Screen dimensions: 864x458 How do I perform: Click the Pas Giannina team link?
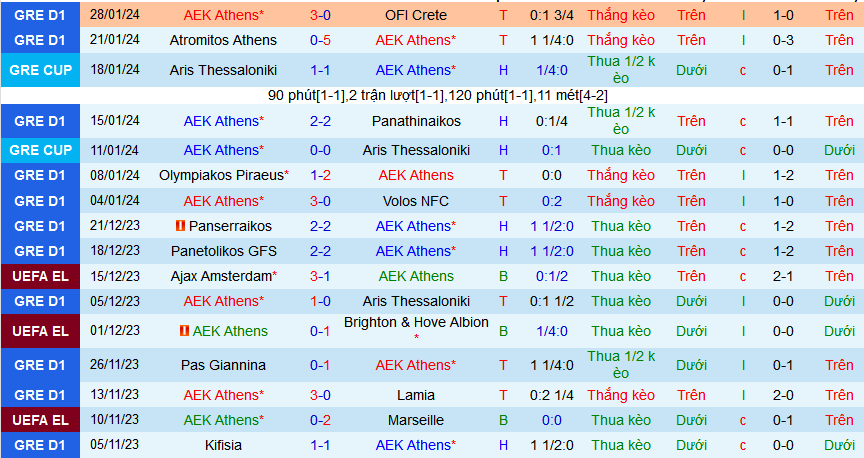click(x=223, y=365)
